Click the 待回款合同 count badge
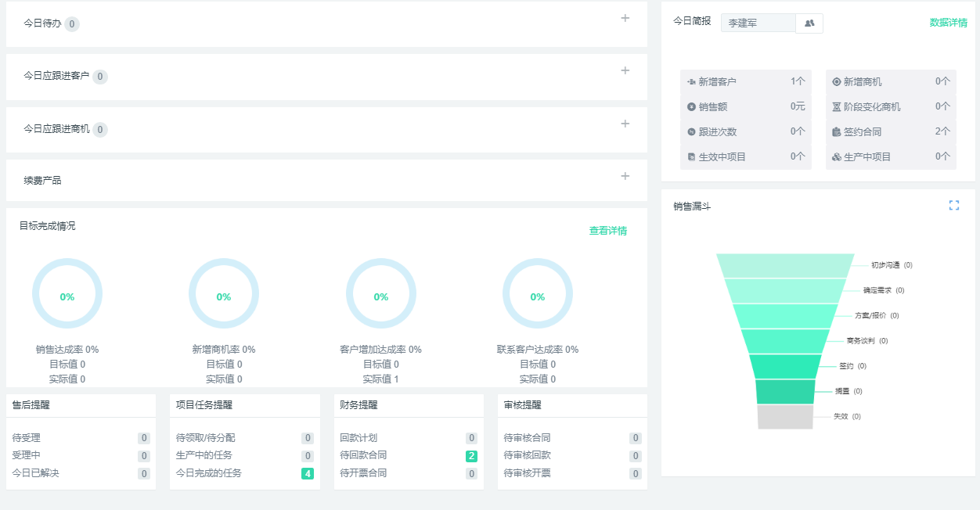Viewport: 980px width, 510px height. point(471,456)
